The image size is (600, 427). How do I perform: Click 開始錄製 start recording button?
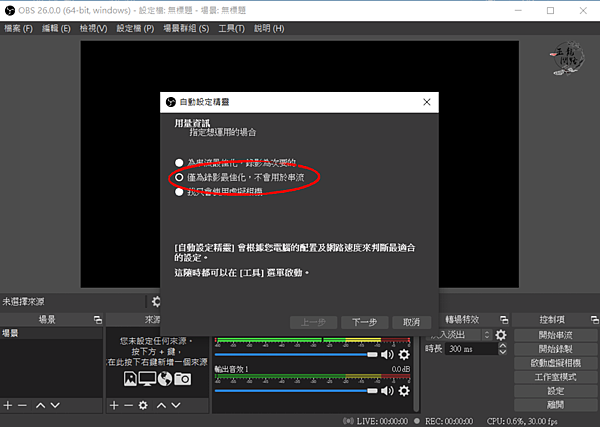[x=555, y=349]
